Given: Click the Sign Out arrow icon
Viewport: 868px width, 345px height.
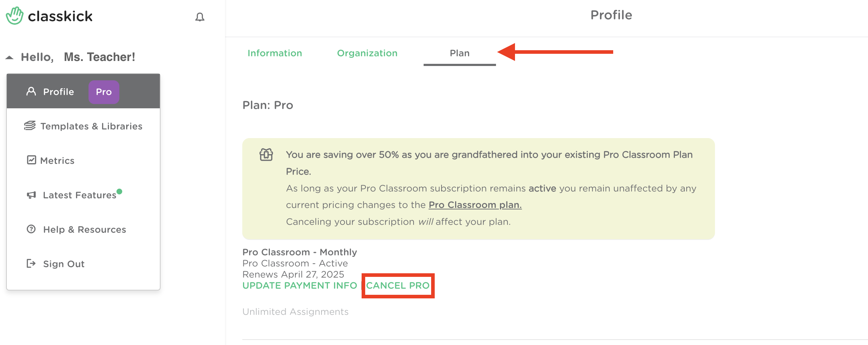Looking at the screenshot, I should pyautogui.click(x=31, y=264).
